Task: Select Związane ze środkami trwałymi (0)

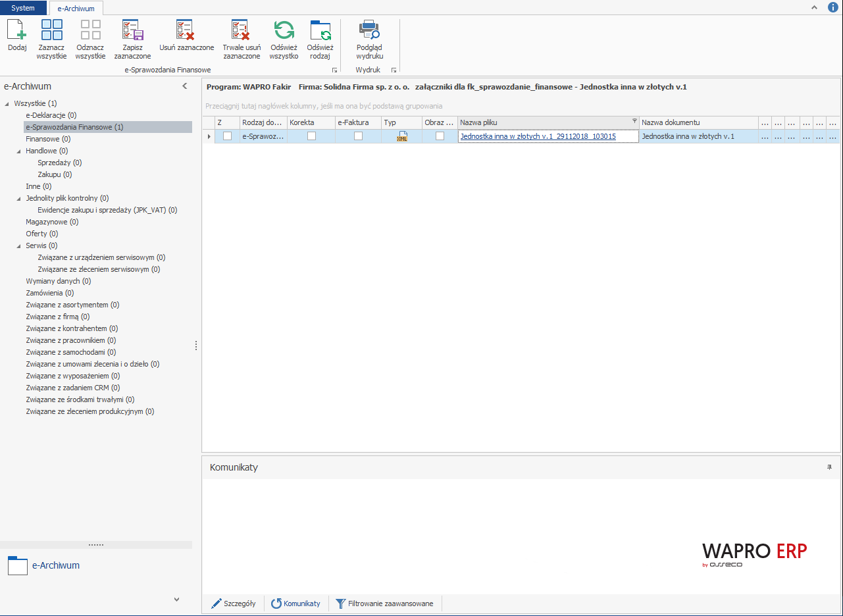Action: tap(80, 399)
